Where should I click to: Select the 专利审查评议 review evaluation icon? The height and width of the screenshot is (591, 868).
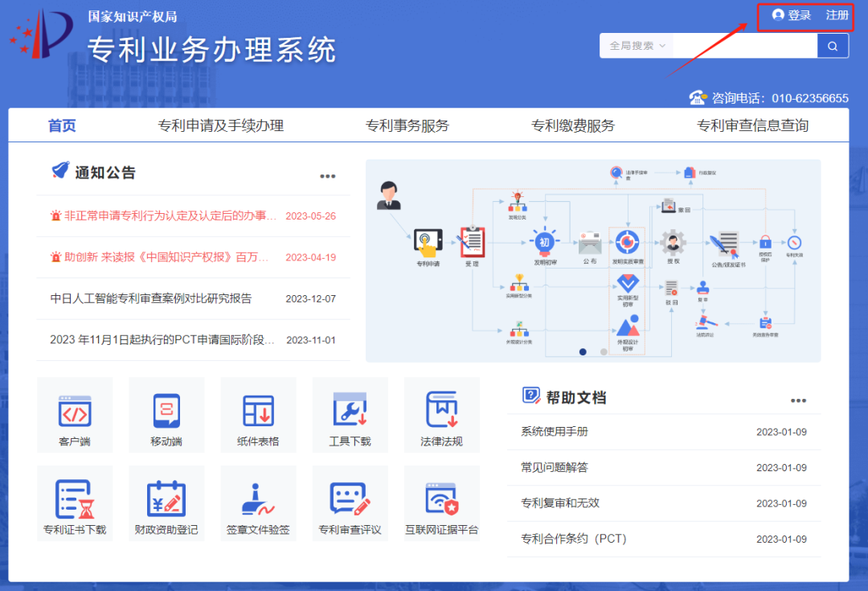point(350,503)
